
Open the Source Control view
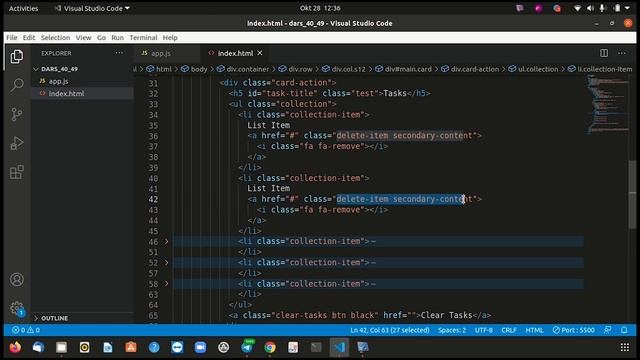point(17,114)
